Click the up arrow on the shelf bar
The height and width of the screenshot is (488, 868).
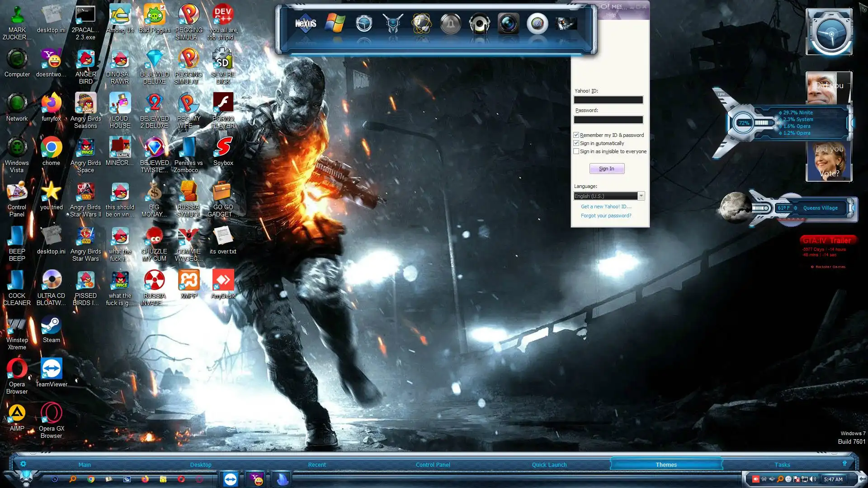click(844, 464)
